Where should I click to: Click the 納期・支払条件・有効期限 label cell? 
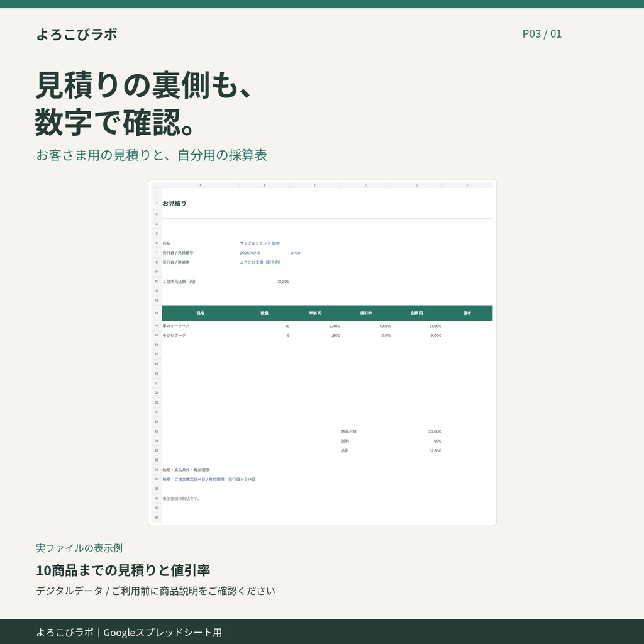click(x=186, y=469)
